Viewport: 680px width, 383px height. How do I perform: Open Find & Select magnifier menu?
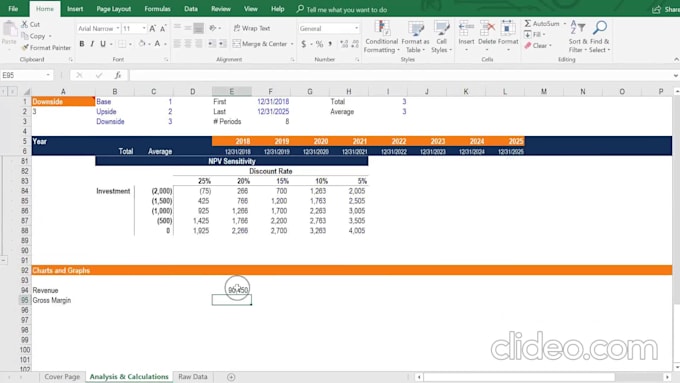click(600, 37)
